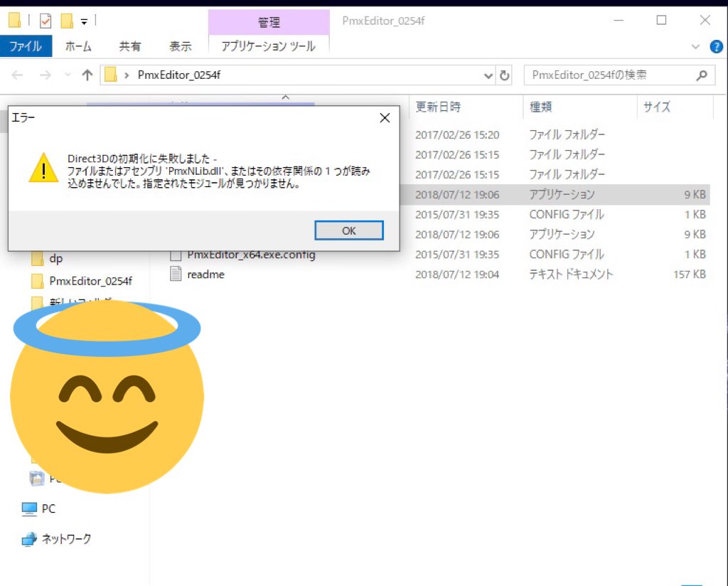Viewport: 728px width, 586px height.
Task: Click the ネットワーク network icon
Action: 29,538
